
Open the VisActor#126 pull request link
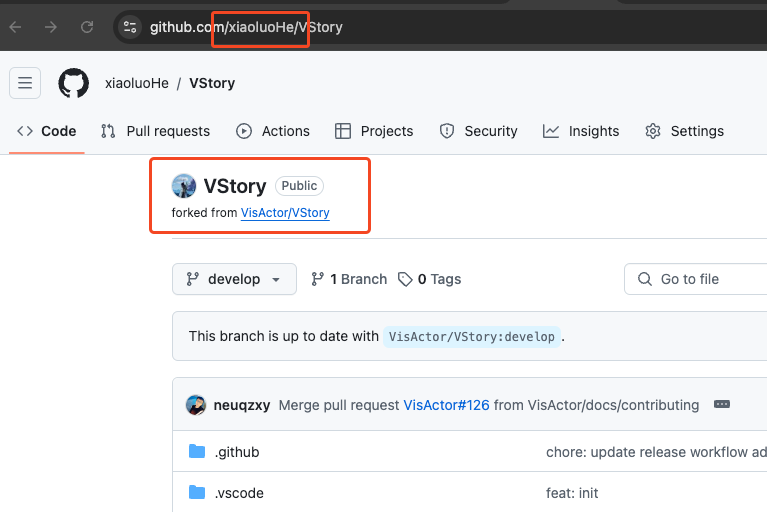click(446, 405)
